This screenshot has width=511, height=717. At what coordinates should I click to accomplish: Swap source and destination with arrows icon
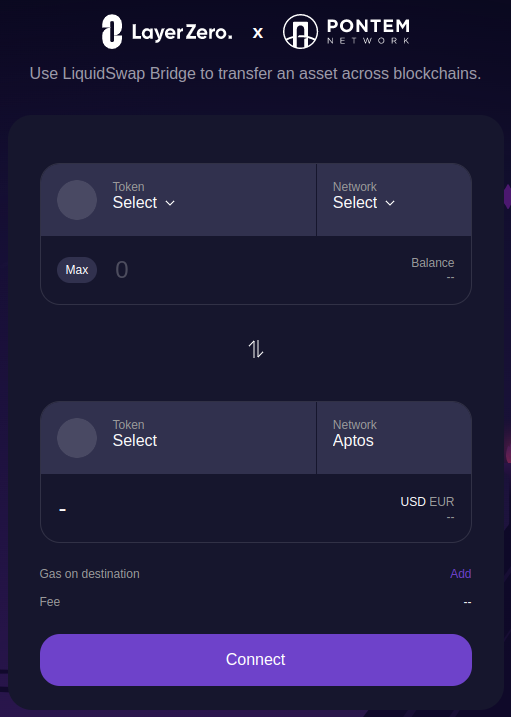click(256, 349)
